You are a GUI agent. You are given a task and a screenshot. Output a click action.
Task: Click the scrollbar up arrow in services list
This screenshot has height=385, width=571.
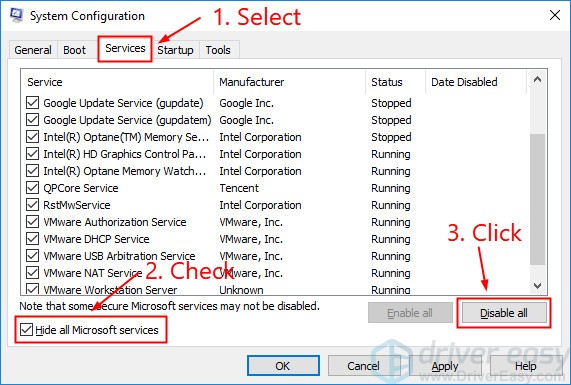click(x=537, y=80)
